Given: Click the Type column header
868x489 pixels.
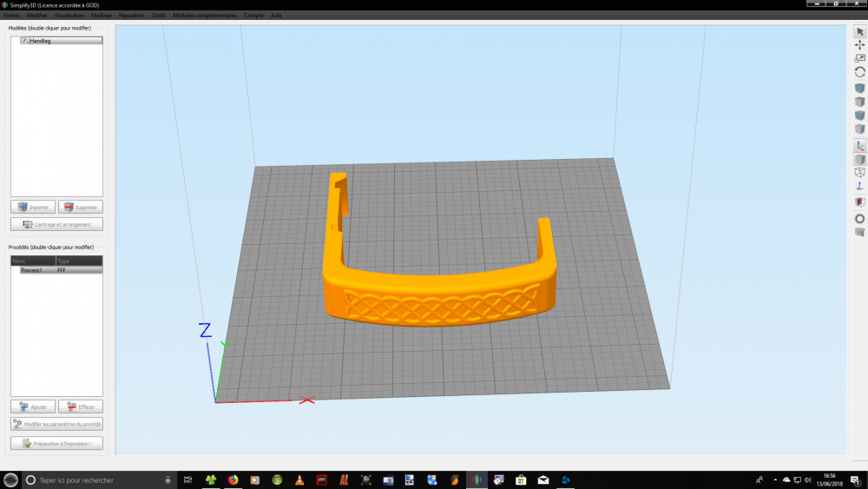Looking at the screenshot, I should pos(79,261).
